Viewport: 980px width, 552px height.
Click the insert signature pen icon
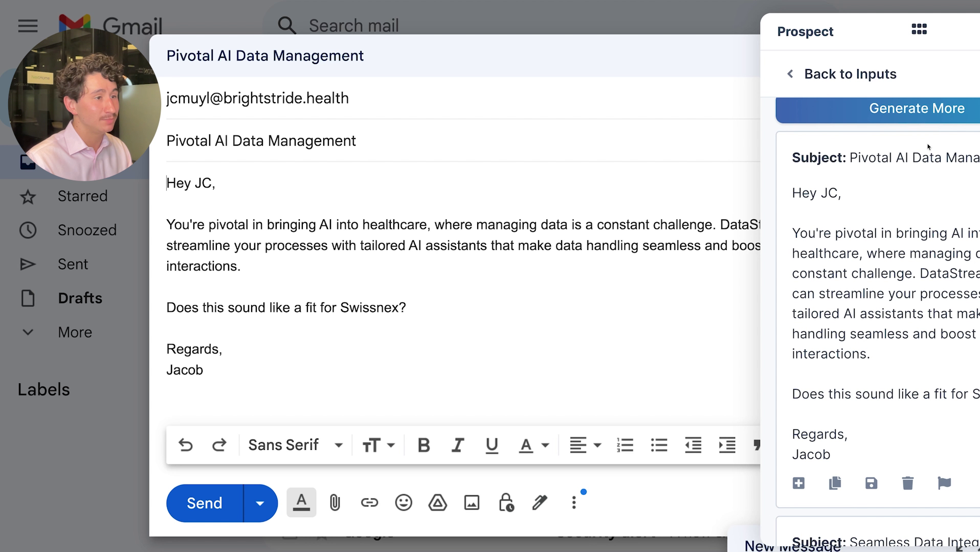(x=540, y=503)
